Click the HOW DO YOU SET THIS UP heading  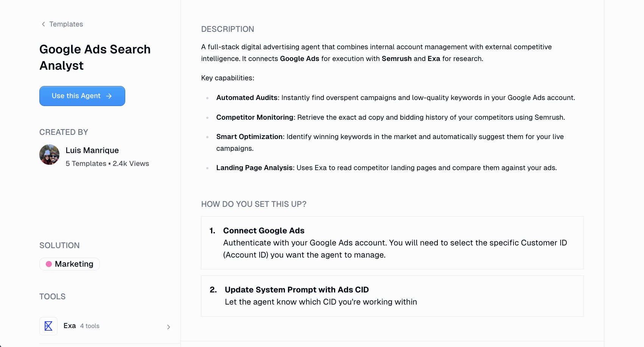coord(253,204)
